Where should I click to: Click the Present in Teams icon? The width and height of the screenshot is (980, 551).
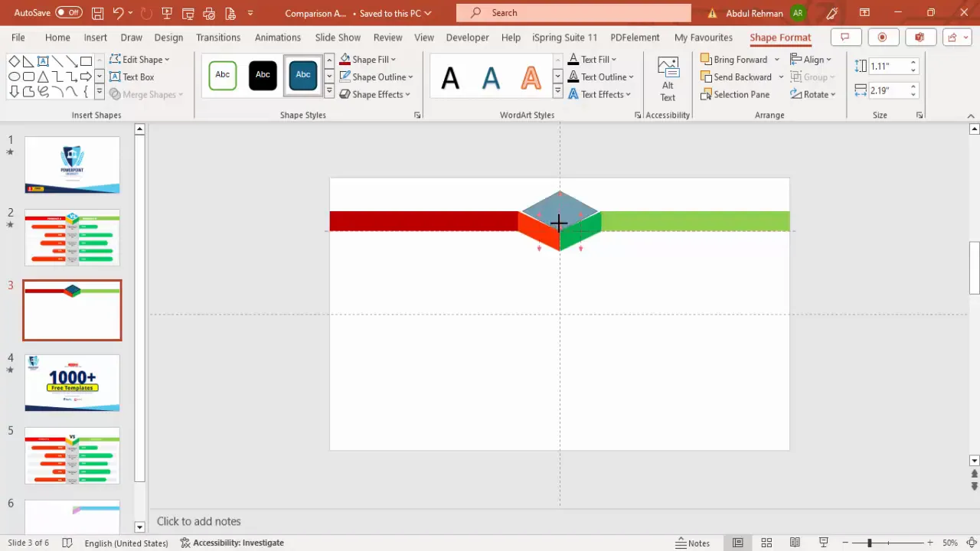[x=919, y=37]
